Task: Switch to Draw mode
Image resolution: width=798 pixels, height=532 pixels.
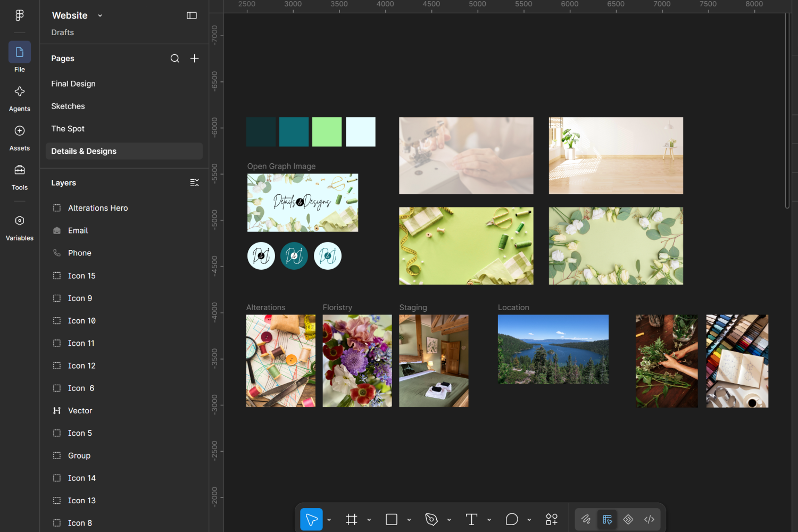Action: point(586,519)
